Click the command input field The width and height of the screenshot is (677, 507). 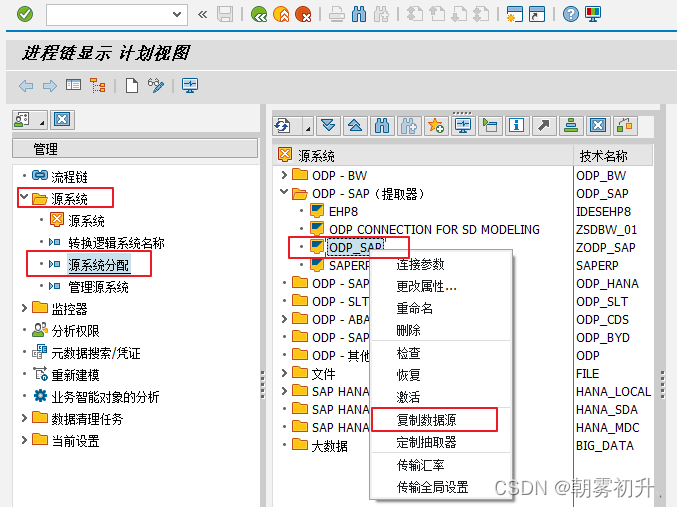(109, 15)
